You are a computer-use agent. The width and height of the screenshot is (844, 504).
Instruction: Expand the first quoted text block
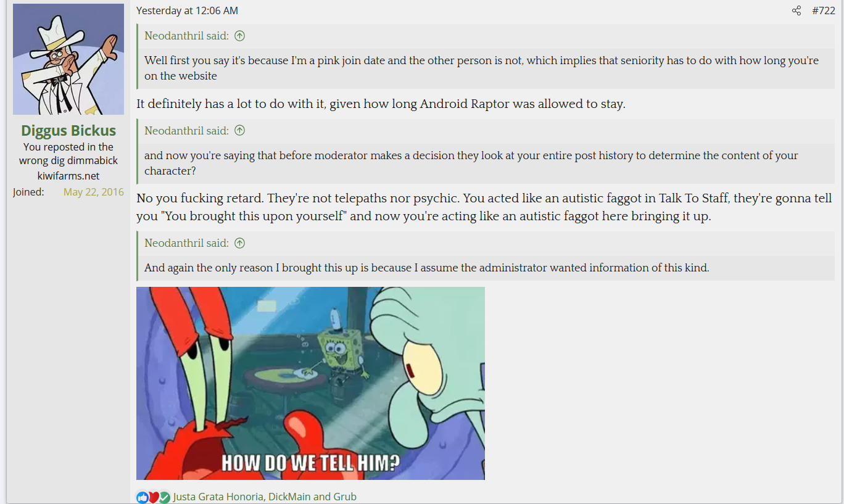pos(486,68)
